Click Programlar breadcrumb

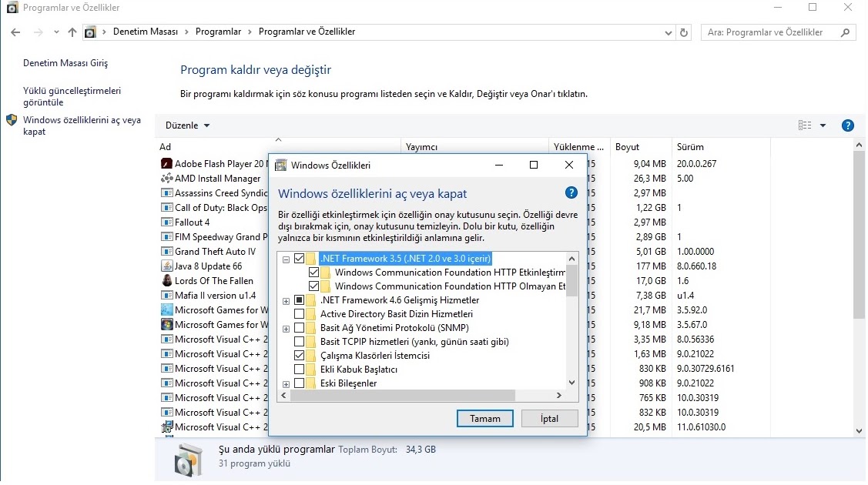pyautogui.click(x=218, y=32)
